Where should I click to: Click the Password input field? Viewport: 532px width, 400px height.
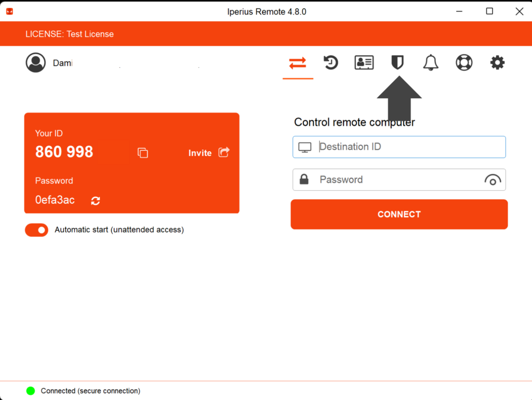click(x=399, y=179)
